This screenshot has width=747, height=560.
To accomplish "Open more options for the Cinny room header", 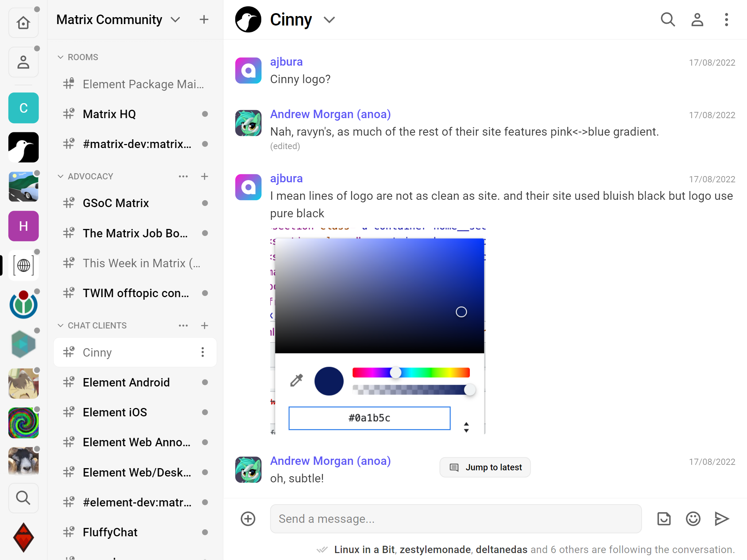I will 726,19.
